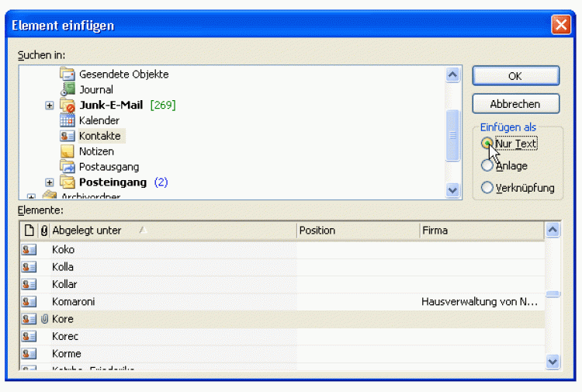The height and width of the screenshot is (392, 582).
Task: Click the Postausgang outbox icon
Action: point(68,167)
